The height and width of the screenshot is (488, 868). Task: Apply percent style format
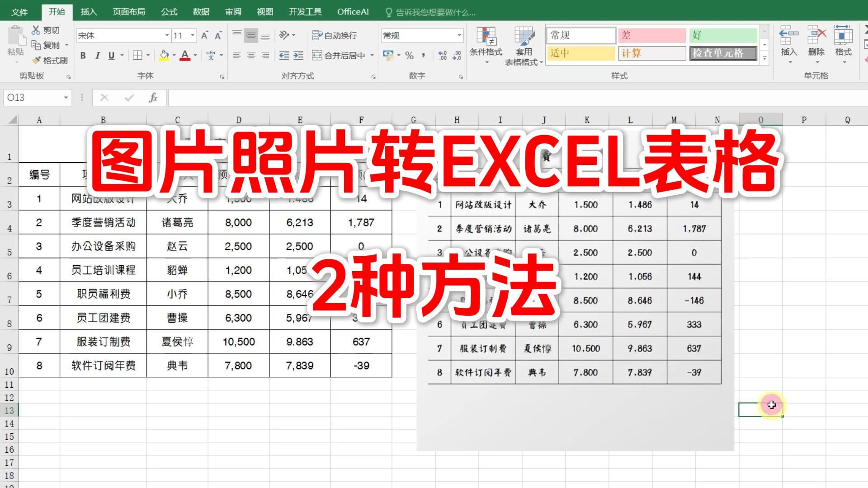coord(410,55)
